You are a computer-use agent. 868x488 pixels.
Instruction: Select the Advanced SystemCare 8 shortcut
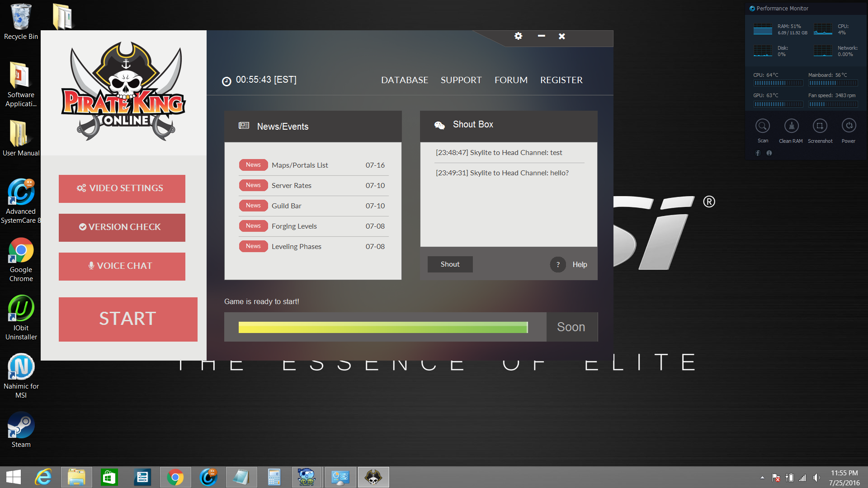point(21,201)
